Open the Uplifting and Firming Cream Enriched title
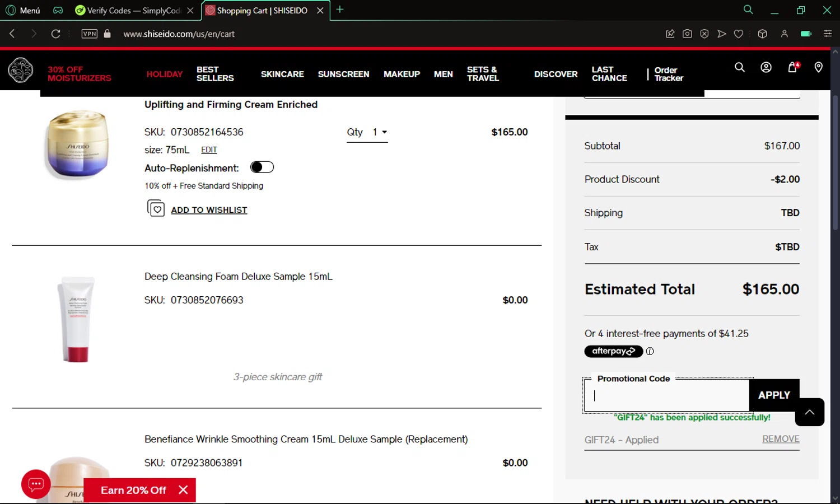Viewport: 840px width, 504px height. coord(231,105)
